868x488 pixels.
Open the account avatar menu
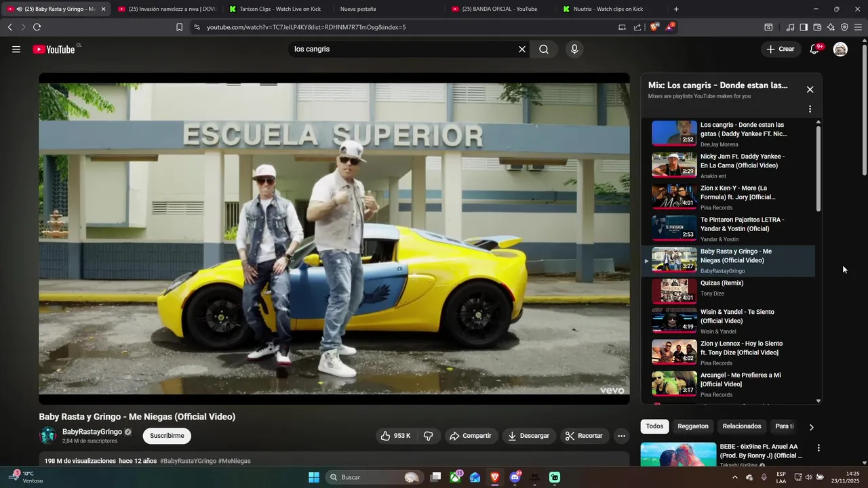840,49
